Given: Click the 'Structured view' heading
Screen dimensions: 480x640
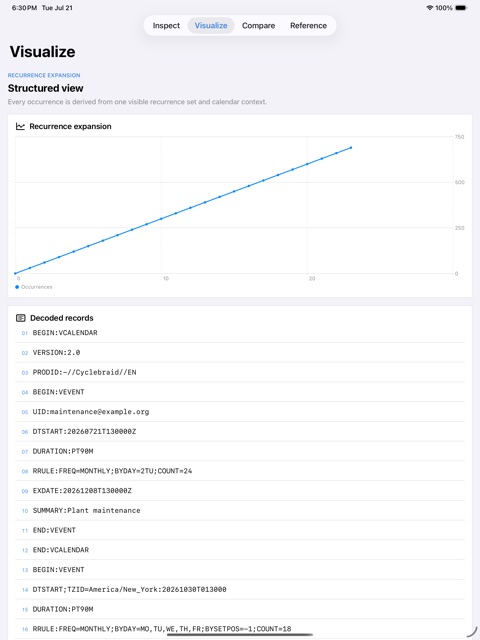Looking at the screenshot, I should pos(45,88).
